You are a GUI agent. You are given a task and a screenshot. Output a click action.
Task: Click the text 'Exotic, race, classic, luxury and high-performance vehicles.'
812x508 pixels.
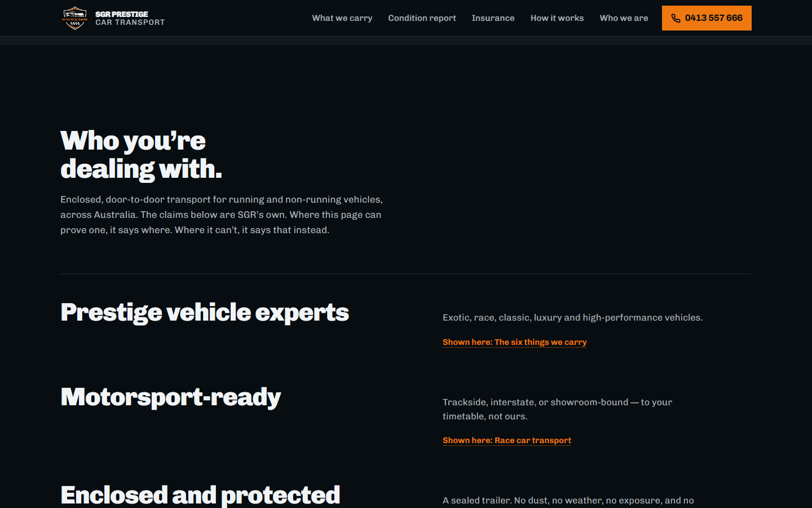(x=572, y=318)
